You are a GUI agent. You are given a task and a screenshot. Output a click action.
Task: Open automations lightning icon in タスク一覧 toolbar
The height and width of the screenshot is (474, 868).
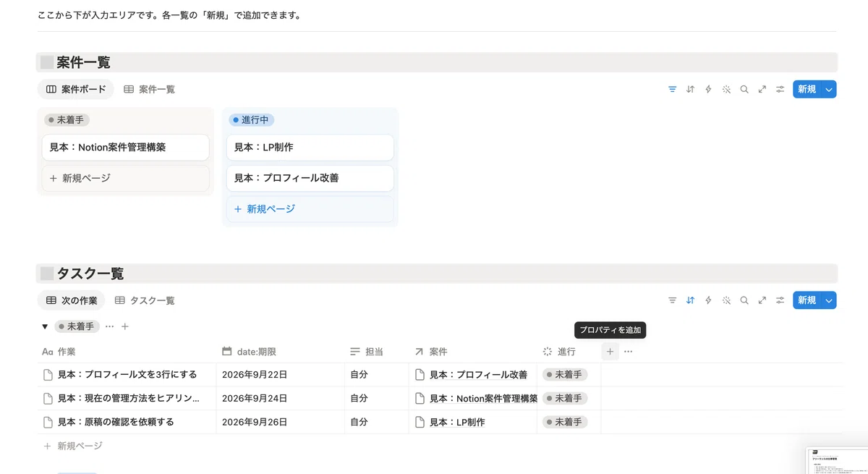tap(708, 300)
